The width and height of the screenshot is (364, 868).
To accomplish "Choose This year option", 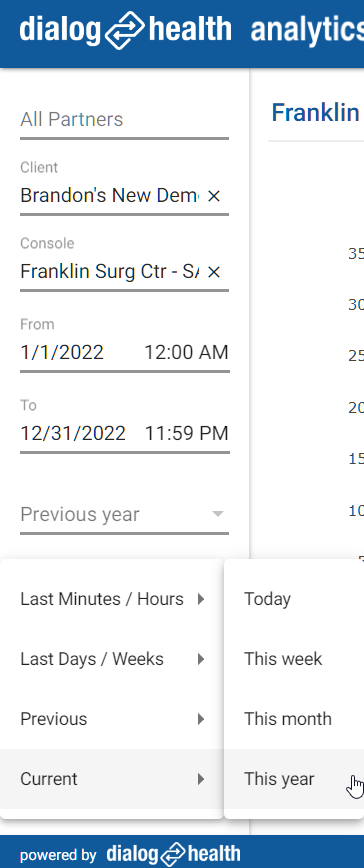I will 294,779.
